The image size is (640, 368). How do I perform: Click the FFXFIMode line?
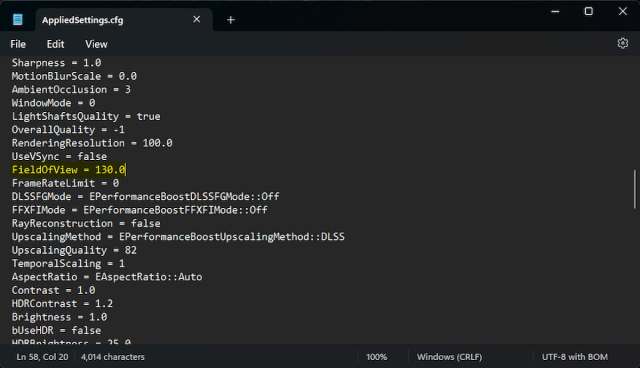click(140, 210)
